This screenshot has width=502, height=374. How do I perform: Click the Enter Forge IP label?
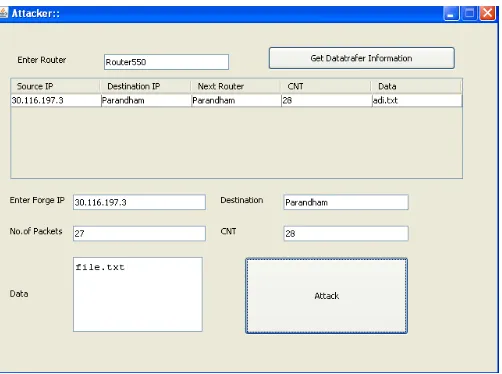tap(37, 200)
